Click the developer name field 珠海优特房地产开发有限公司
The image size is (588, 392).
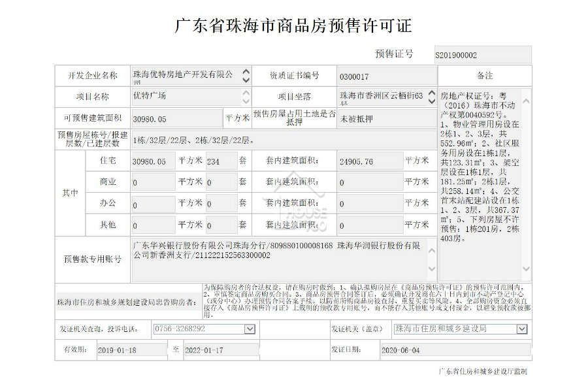point(191,76)
